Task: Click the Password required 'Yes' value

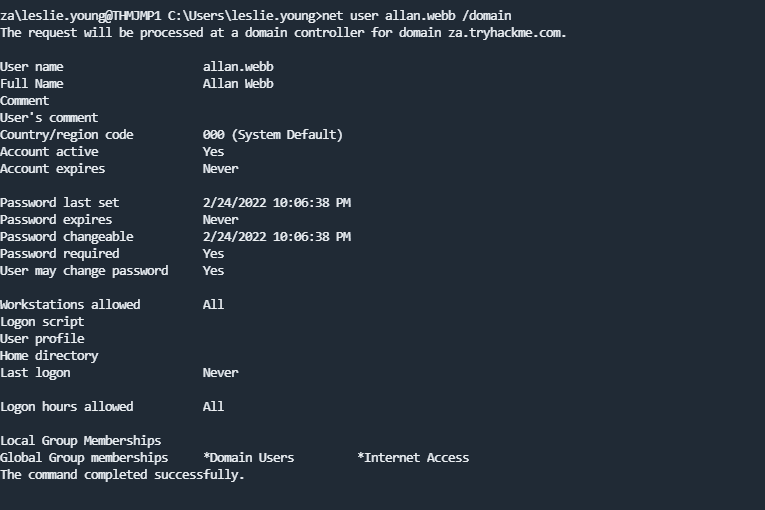Action: click(x=213, y=254)
